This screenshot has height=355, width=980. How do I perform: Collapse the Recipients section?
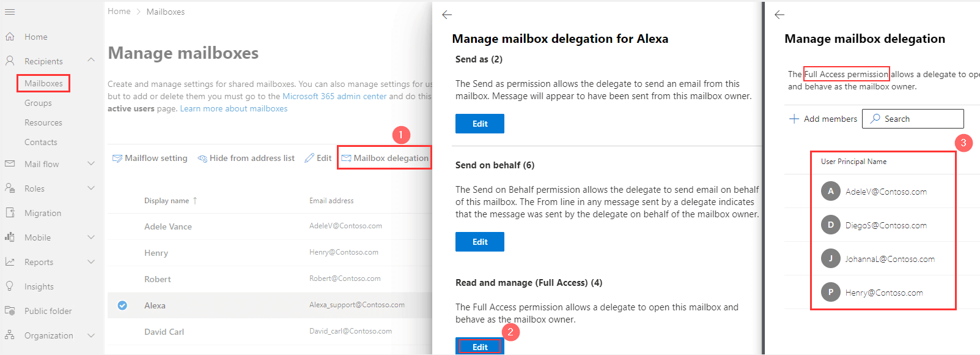90,59
